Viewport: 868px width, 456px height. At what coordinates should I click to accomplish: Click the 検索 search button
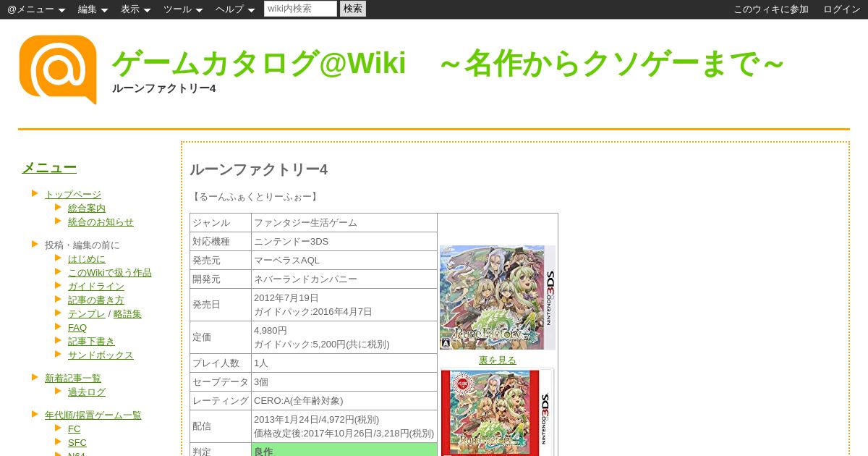click(x=353, y=9)
